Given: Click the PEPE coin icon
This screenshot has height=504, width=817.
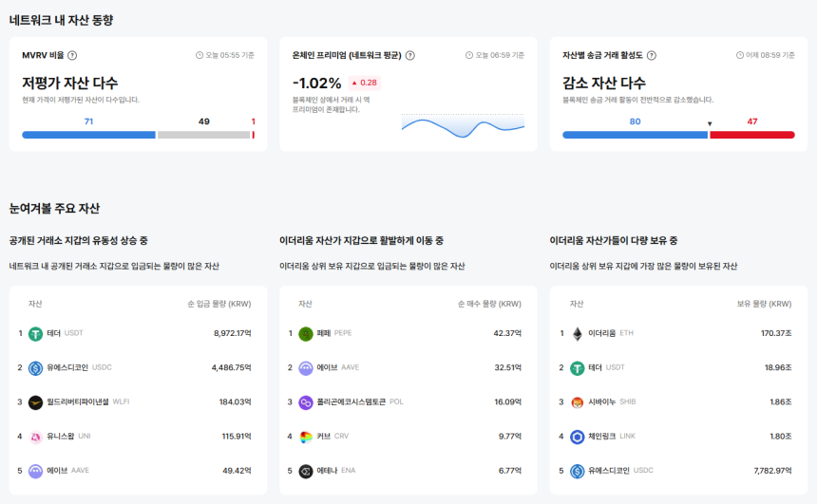Looking at the screenshot, I should pyautogui.click(x=305, y=334).
